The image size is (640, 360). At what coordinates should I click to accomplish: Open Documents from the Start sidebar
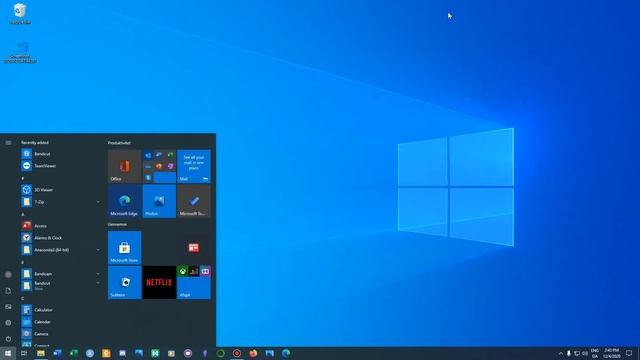pyautogui.click(x=8, y=291)
